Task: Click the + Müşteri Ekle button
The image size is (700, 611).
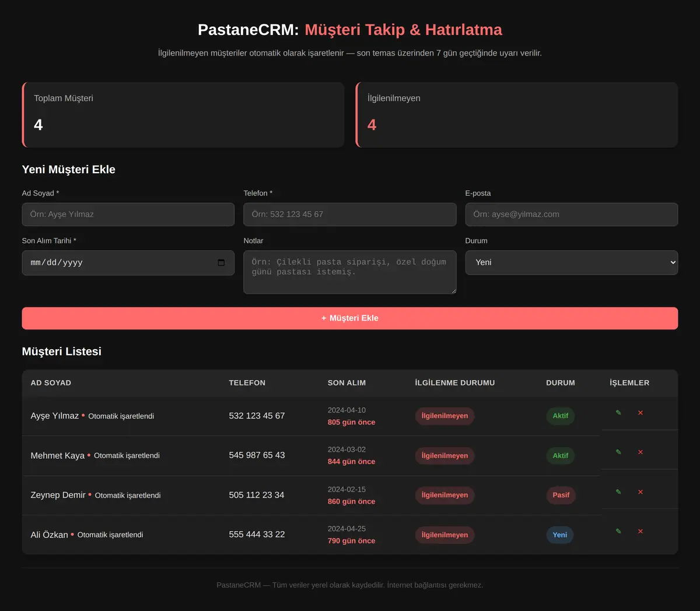Action: pyautogui.click(x=350, y=318)
